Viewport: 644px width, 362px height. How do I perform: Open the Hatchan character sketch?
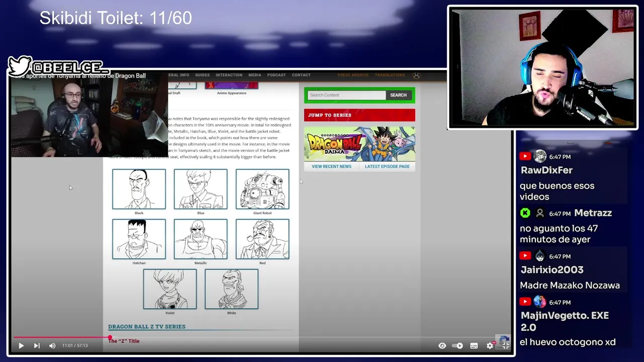pos(139,239)
